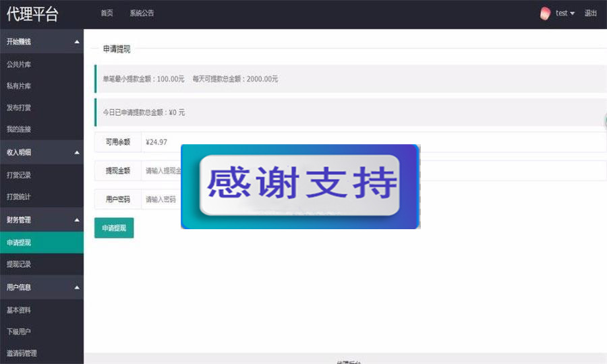Viewport: 607px width, 364px height.
Task: Click the 今日已申请提款总金额 notice text
Action: pyautogui.click(x=144, y=113)
